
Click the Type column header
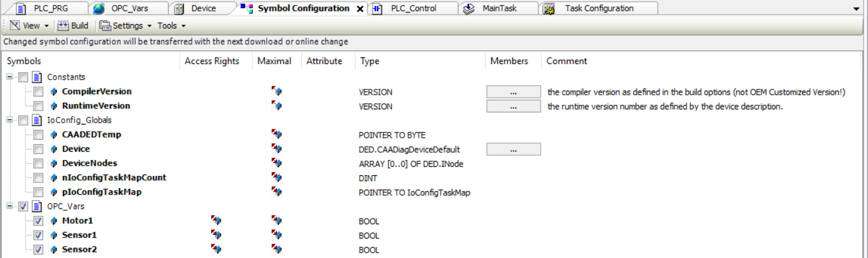point(370,61)
